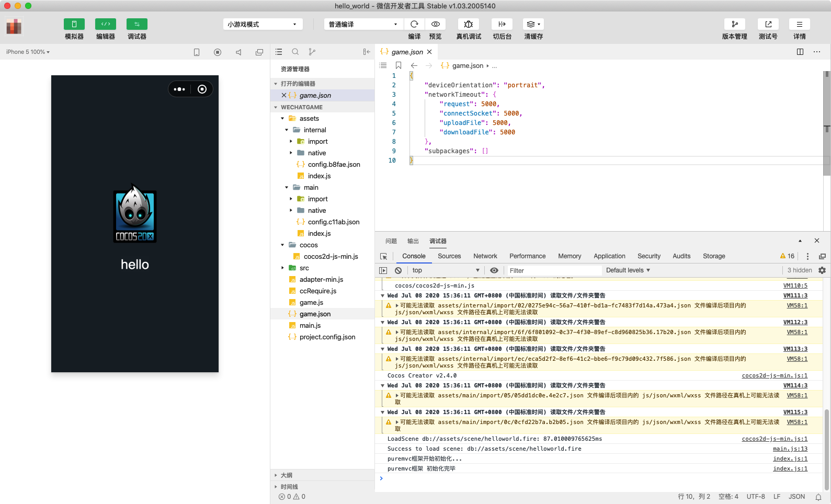Split the editor view
Viewport: 831px width, 504px height.
(800, 52)
